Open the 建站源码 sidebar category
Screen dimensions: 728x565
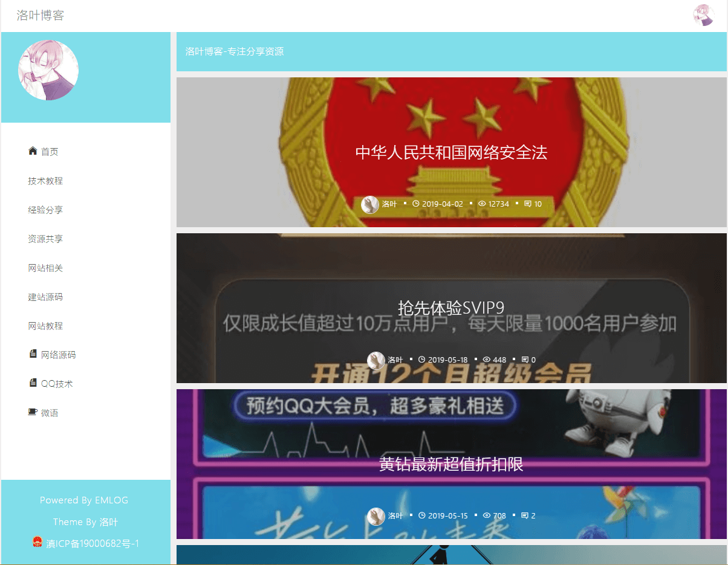point(45,297)
